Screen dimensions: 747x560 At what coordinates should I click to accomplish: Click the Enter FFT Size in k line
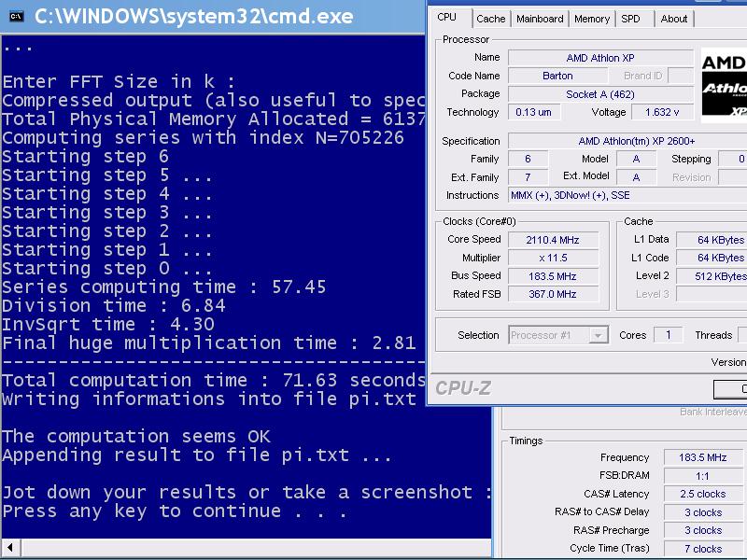point(119,82)
